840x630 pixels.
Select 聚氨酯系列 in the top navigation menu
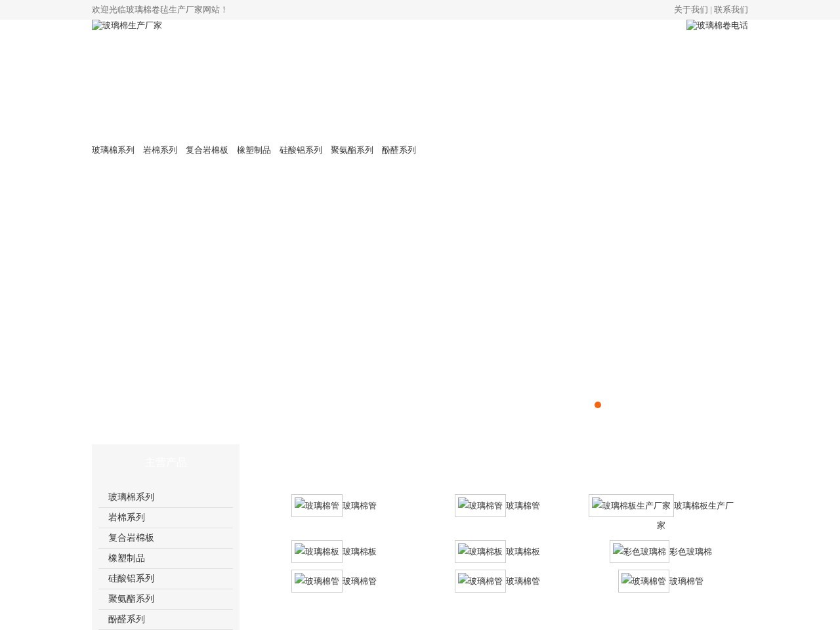(x=352, y=150)
